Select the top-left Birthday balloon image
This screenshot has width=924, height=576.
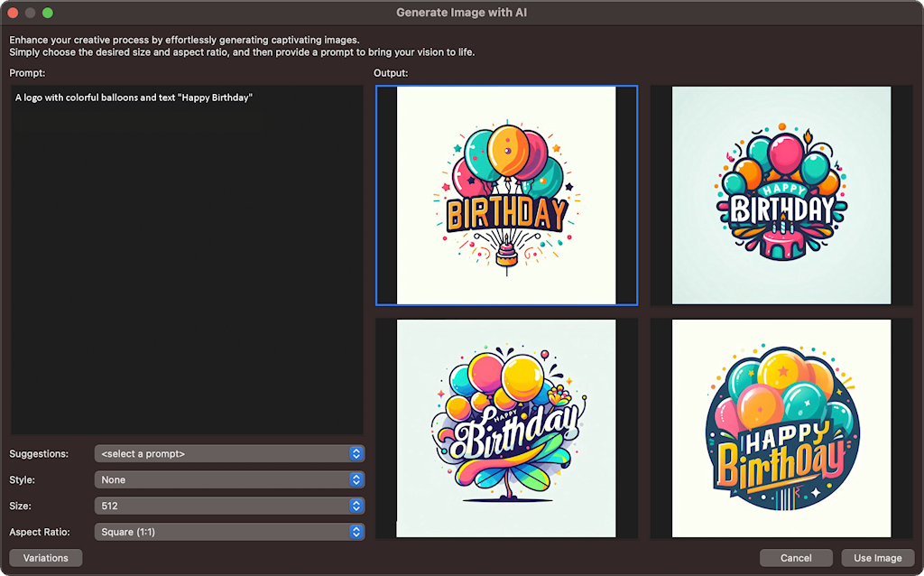(506, 196)
